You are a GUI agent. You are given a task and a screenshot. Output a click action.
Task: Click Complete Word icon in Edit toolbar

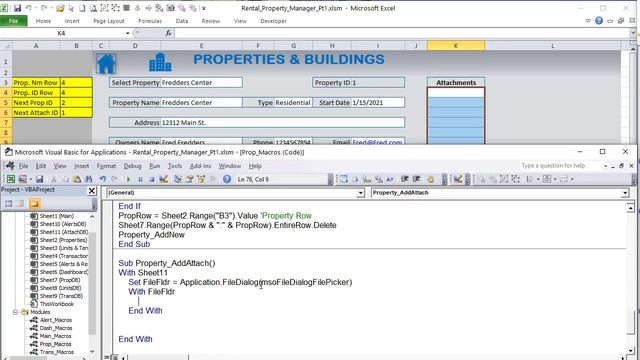[x=390, y=179]
